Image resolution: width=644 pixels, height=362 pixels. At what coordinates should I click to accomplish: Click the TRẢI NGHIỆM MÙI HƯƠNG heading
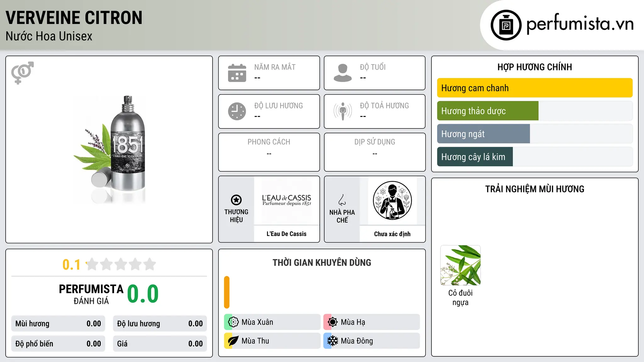tap(535, 189)
